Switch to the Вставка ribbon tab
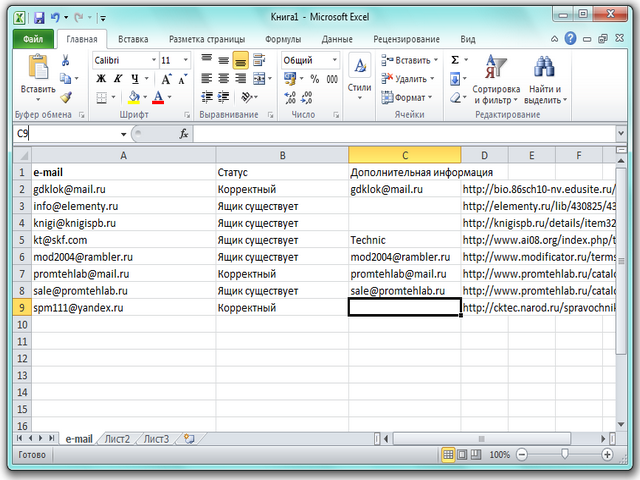 pos(133,40)
